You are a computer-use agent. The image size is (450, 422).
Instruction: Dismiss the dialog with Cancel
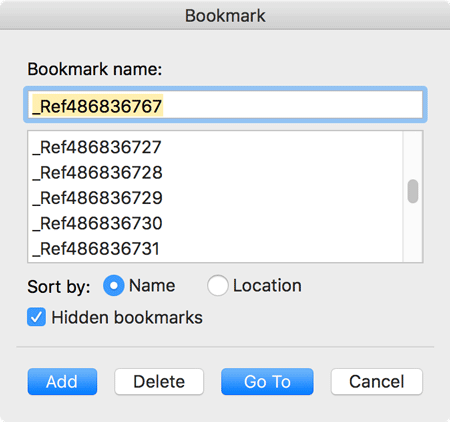coord(377,381)
